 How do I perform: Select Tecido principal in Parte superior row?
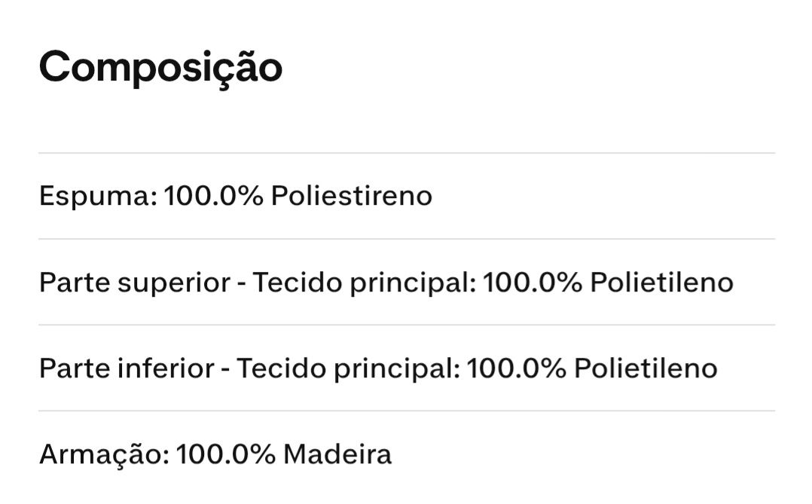click(362, 283)
